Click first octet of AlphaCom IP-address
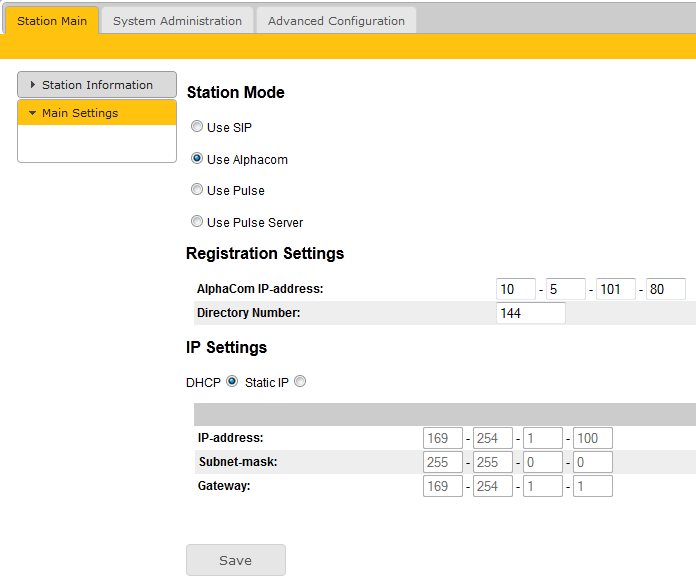This screenshot has width=696, height=586. (x=516, y=289)
